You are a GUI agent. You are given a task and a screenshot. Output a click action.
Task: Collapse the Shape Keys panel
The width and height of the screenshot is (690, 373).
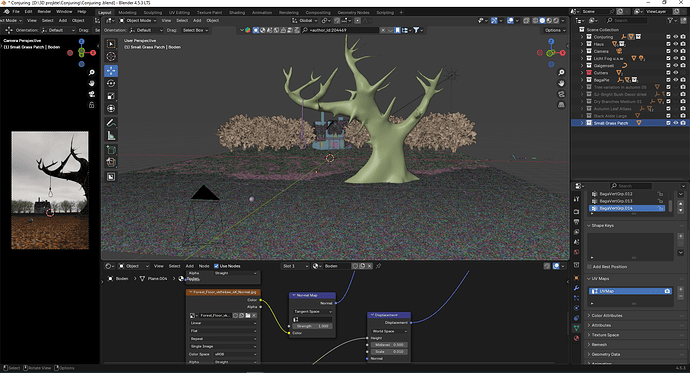(x=589, y=226)
